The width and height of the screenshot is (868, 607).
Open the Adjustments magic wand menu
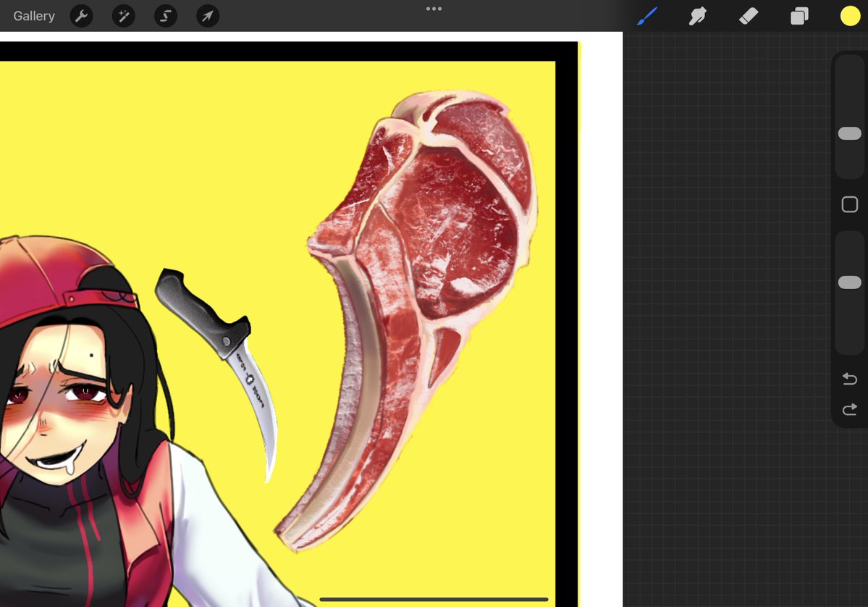(124, 16)
